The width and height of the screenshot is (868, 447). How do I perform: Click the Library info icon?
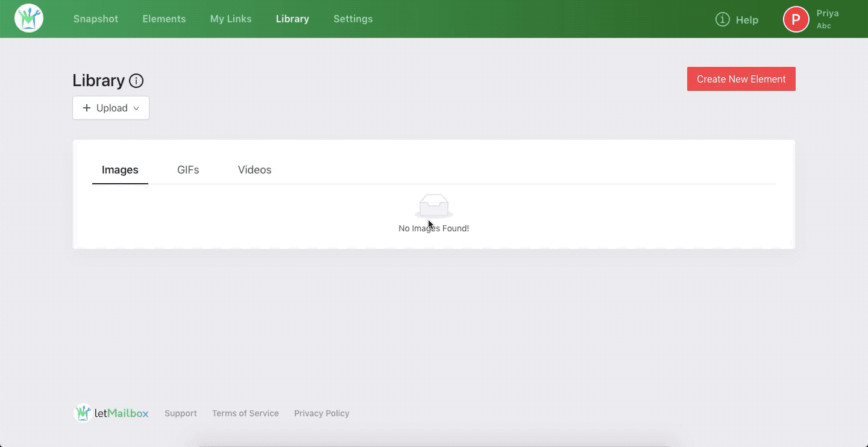pyautogui.click(x=136, y=81)
